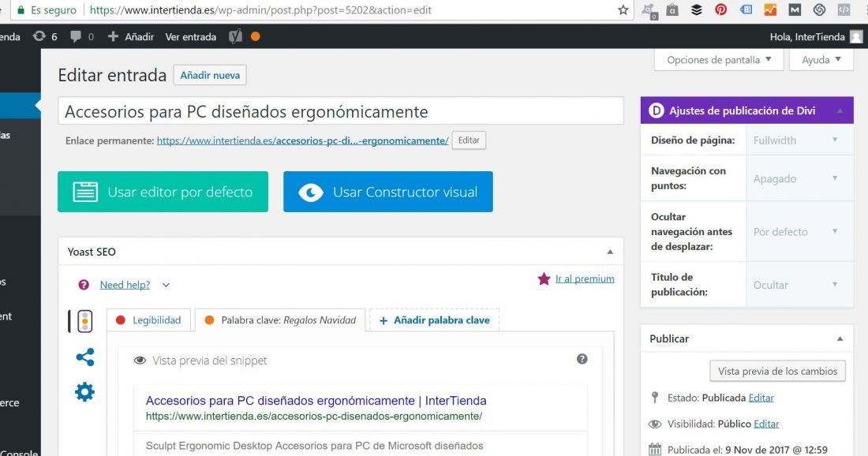
Task: Expand the Need help chevron
Action: pos(166,285)
